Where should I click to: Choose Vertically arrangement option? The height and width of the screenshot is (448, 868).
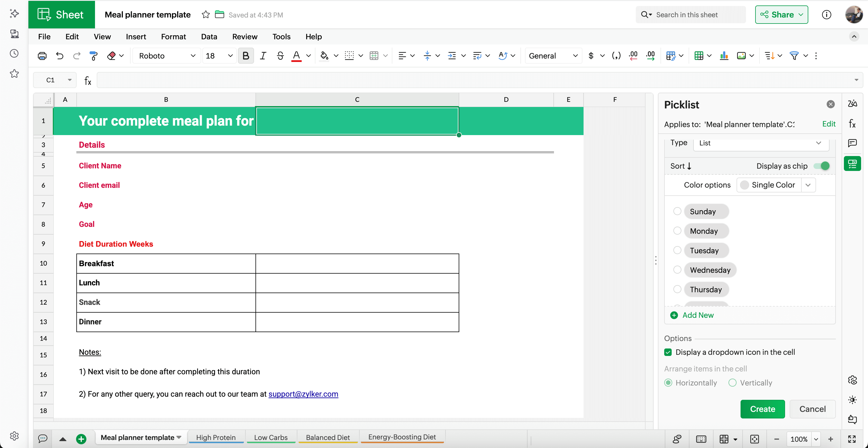pyautogui.click(x=732, y=383)
